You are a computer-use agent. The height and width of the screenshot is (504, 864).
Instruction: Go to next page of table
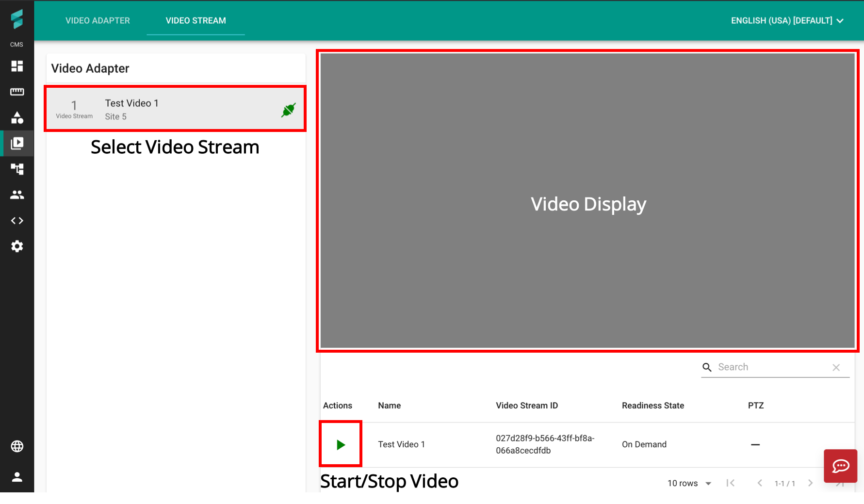click(x=810, y=483)
